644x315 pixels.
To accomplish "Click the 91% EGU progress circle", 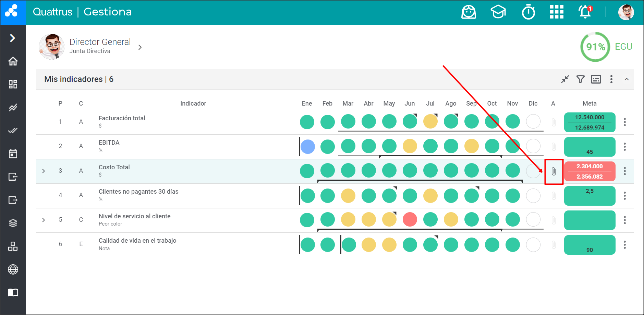I will click(595, 47).
